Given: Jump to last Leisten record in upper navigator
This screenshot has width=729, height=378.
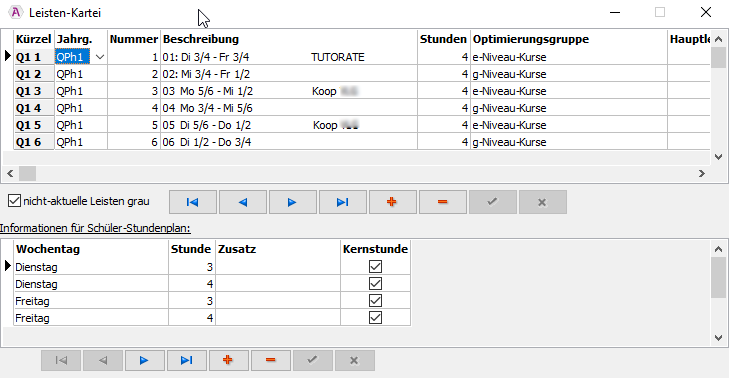Looking at the screenshot, I should [343, 202].
